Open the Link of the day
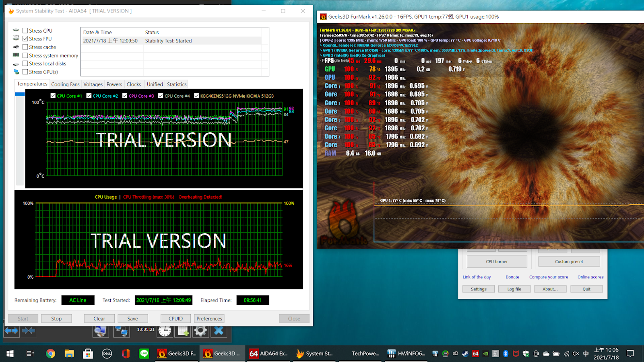644x362 pixels. point(477,277)
